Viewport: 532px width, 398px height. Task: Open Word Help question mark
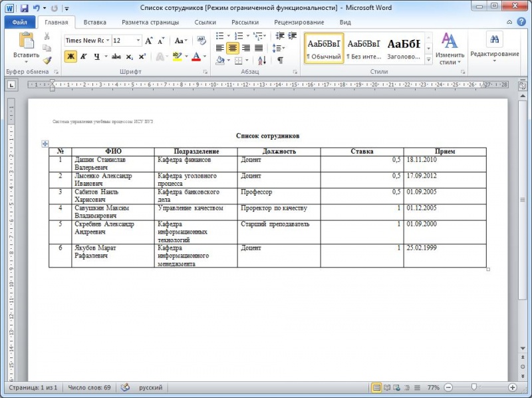click(x=521, y=22)
